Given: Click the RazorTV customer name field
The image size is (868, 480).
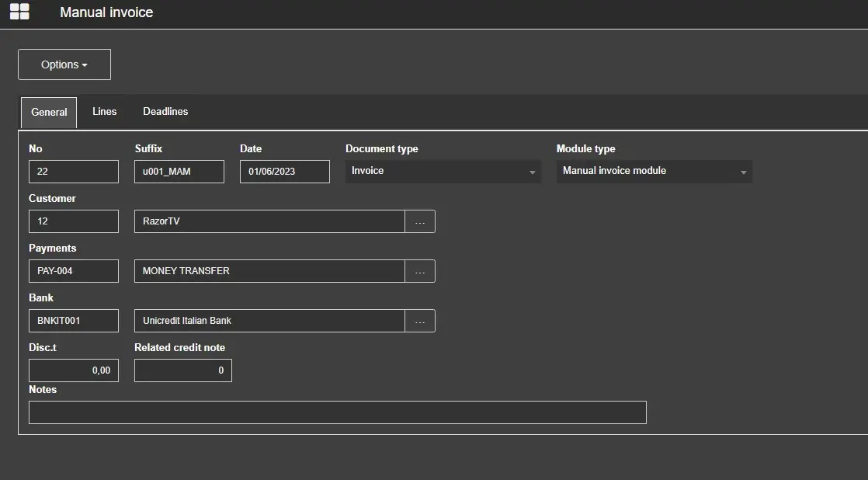Looking at the screenshot, I should click(269, 221).
